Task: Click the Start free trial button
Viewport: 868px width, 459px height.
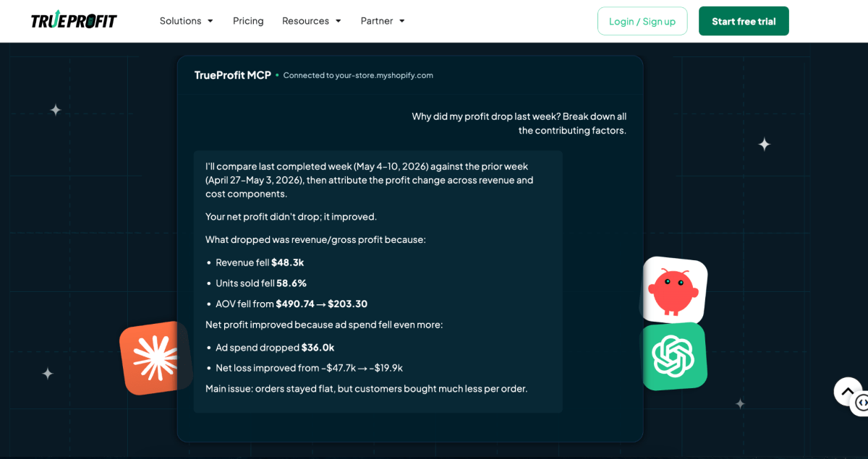Action: (744, 21)
